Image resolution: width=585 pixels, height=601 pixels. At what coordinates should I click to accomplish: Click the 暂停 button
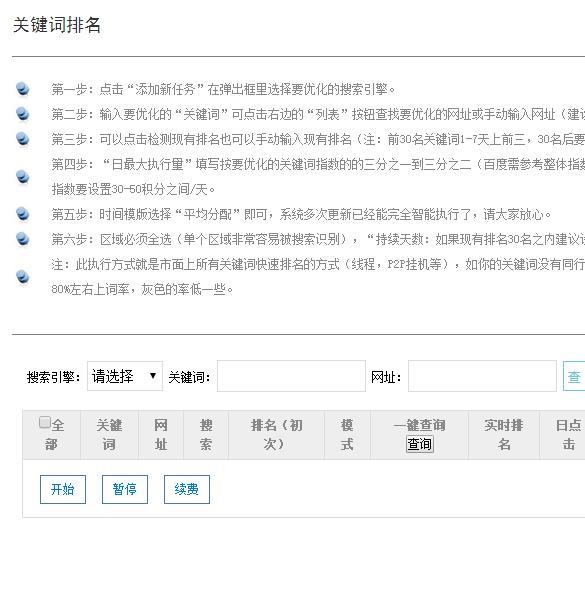(125, 489)
